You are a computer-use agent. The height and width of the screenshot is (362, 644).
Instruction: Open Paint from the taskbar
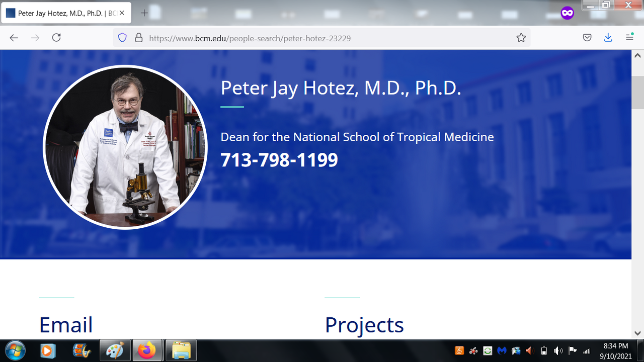pos(115,350)
